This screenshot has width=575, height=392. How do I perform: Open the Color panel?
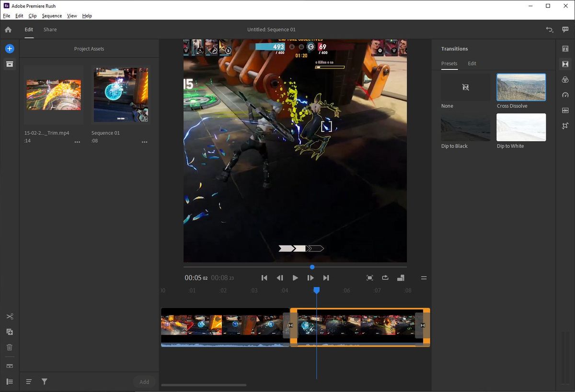[565, 80]
